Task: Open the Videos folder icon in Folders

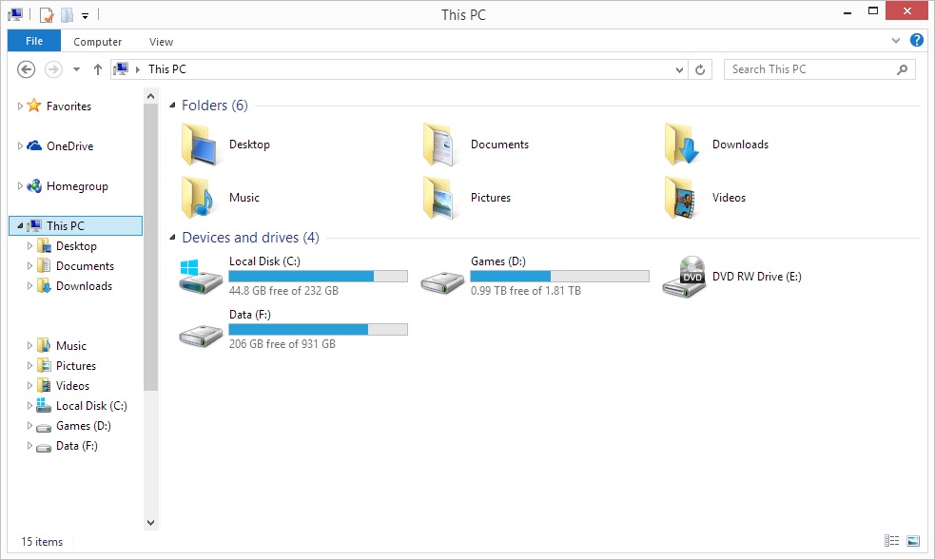Action: 682,198
